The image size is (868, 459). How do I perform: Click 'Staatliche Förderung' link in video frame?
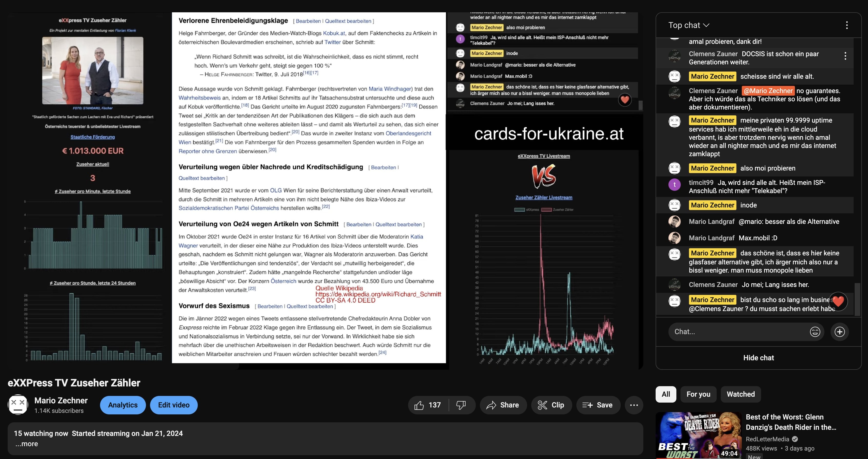93,137
